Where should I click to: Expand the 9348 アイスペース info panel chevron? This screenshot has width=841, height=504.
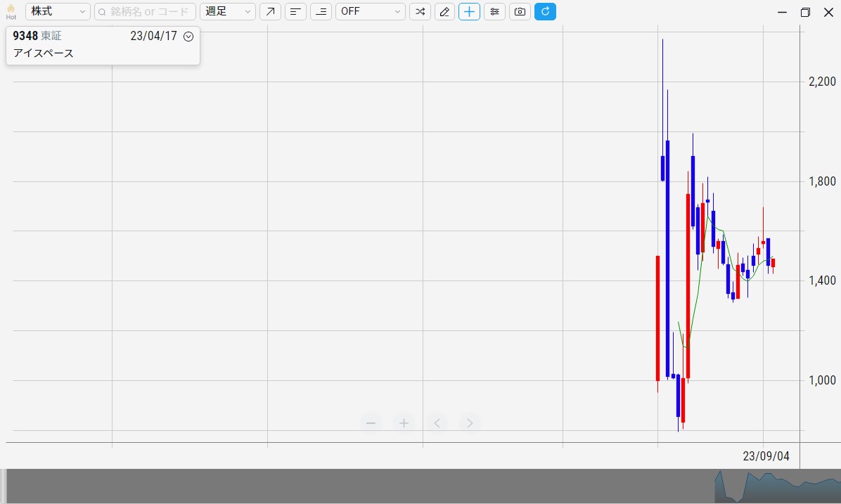click(188, 37)
